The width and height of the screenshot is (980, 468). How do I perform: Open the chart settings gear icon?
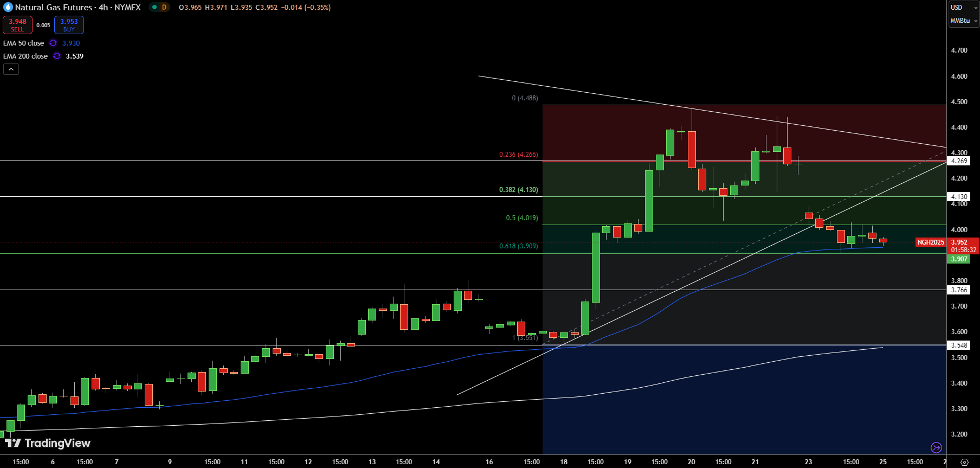(964, 462)
